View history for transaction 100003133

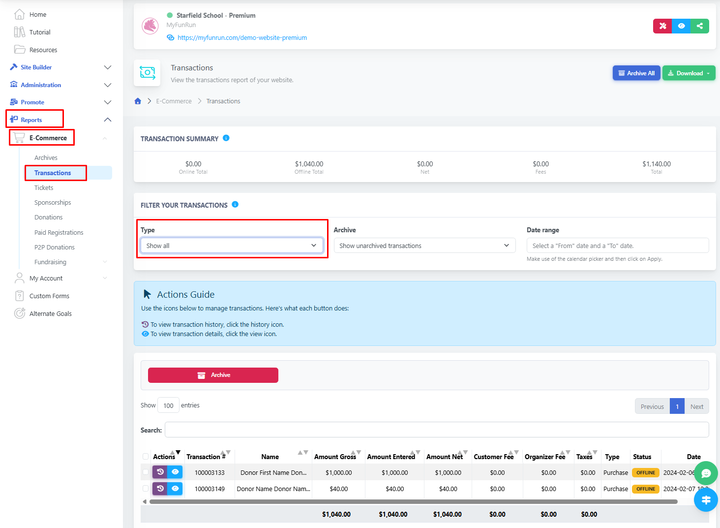tap(160, 472)
